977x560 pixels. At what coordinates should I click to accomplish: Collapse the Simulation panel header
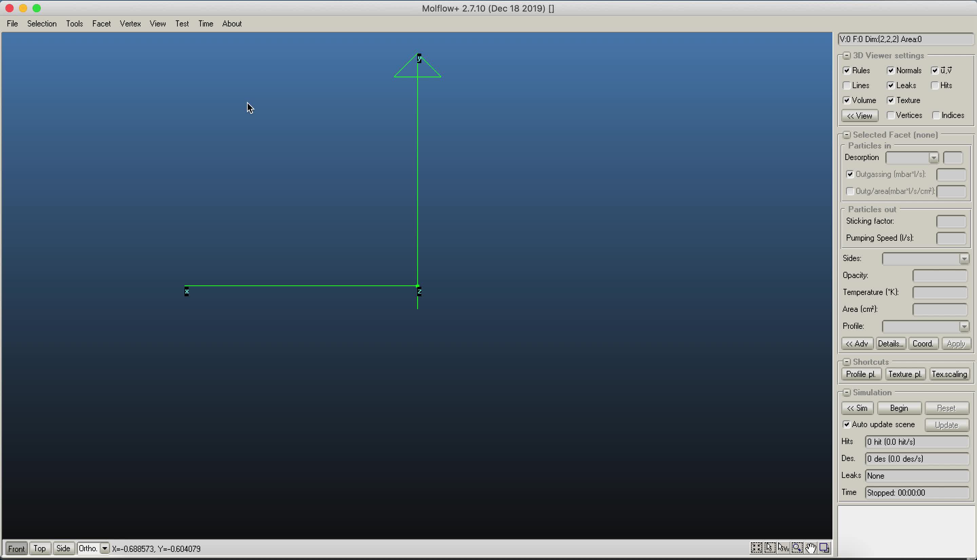tap(846, 392)
